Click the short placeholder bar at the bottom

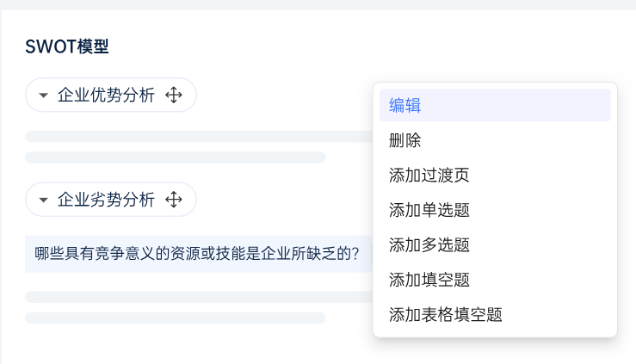(x=176, y=318)
